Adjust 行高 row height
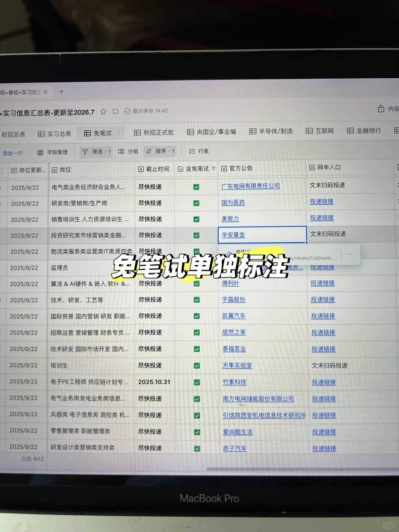 click(x=199, y=151)
